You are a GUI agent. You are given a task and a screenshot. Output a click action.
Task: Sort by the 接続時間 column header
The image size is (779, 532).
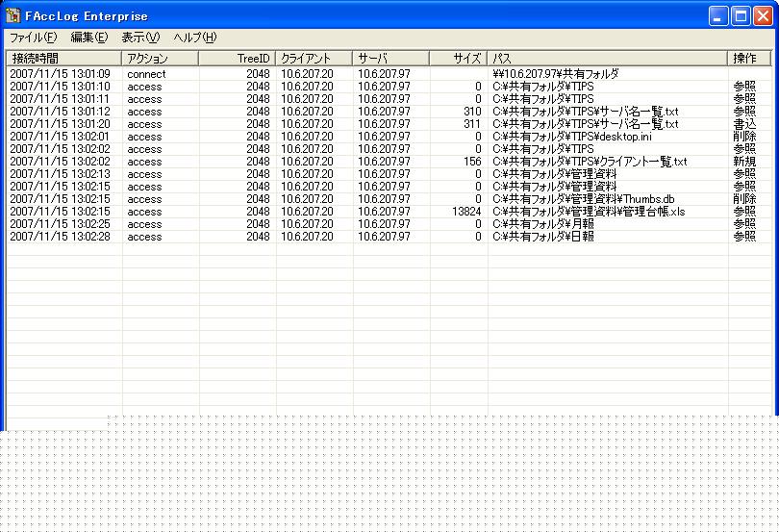coord(63,59)
